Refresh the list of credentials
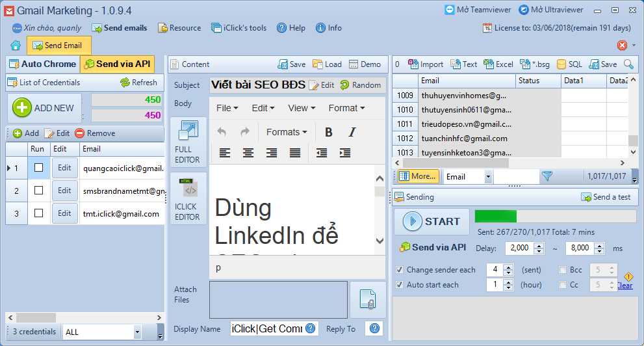644x346 pixels. pos(139,83)
